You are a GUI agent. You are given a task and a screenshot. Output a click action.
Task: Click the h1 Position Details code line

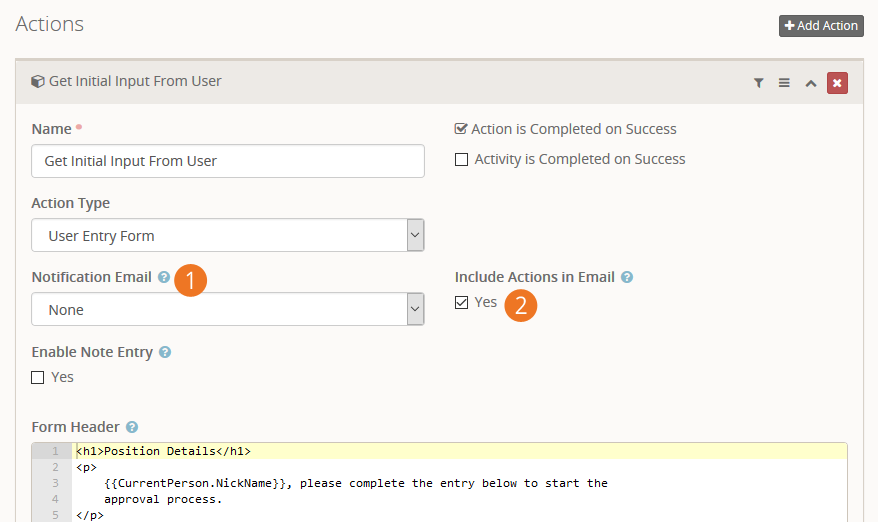(459, 451)
